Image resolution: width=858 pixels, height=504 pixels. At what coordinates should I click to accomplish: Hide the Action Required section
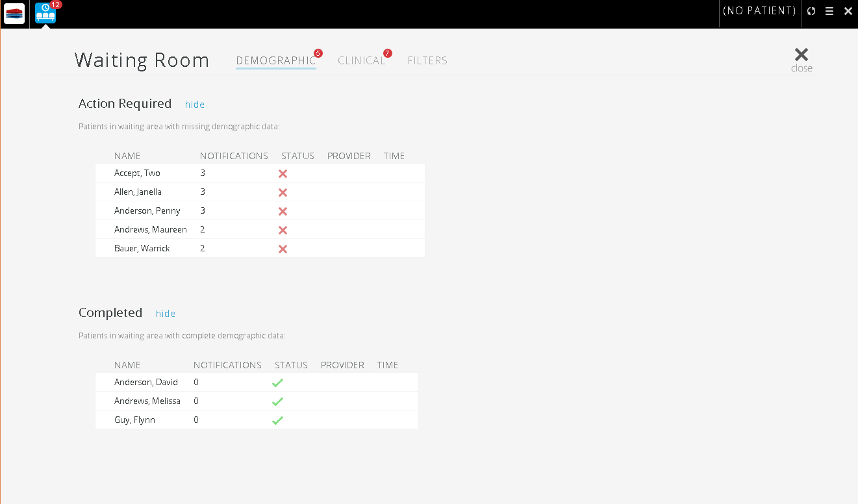point(195,104)
